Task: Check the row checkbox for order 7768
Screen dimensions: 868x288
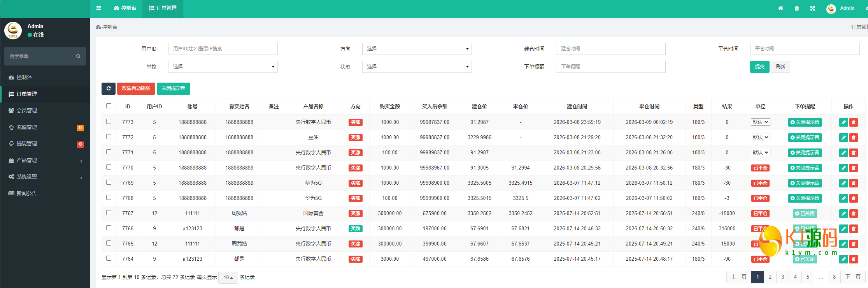Action: click(x=109, y=198)
